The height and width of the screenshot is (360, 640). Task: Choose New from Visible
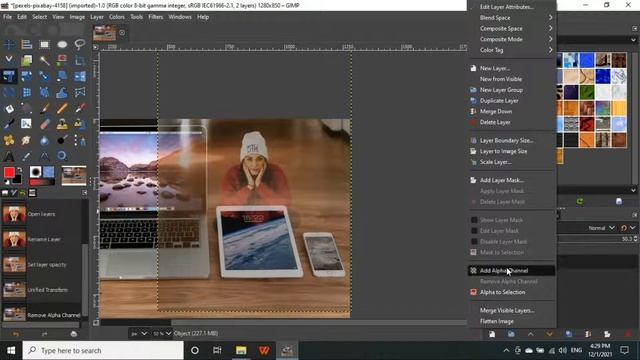512,79
